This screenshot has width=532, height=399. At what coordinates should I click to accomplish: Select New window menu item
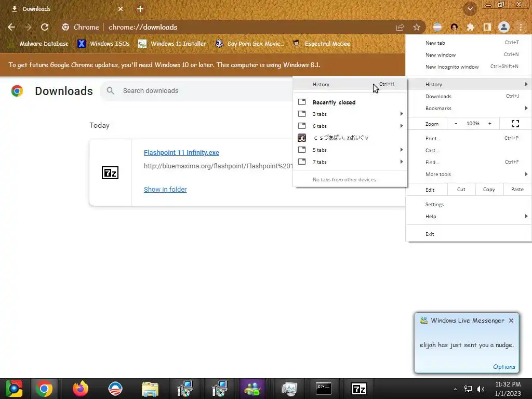[x=469, y=55]
